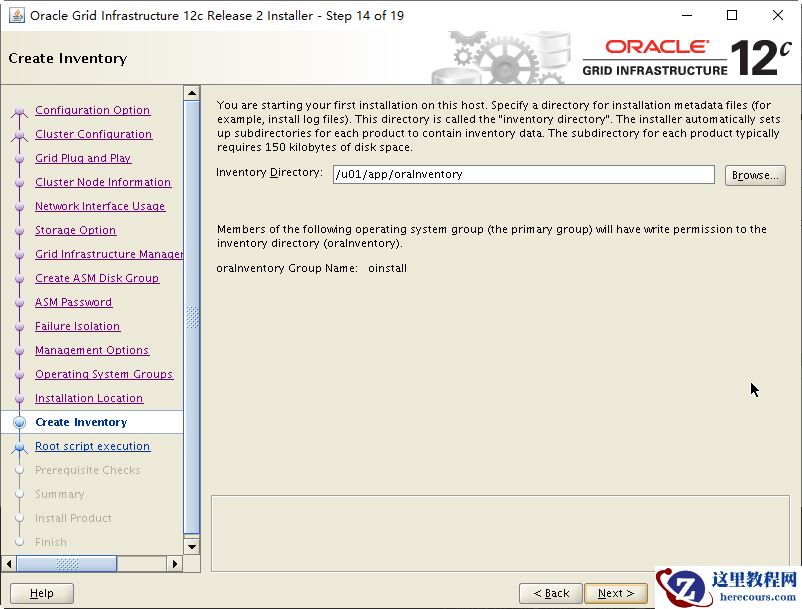Open the Configuration Option step link
Viewport: 802px width, 609px height.
[x=93, y=110]
